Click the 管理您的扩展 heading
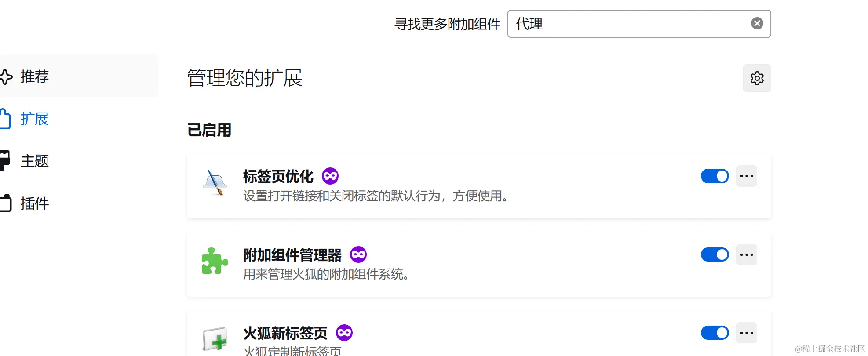The width and height of the screenshot is (868, 356). 245,78
